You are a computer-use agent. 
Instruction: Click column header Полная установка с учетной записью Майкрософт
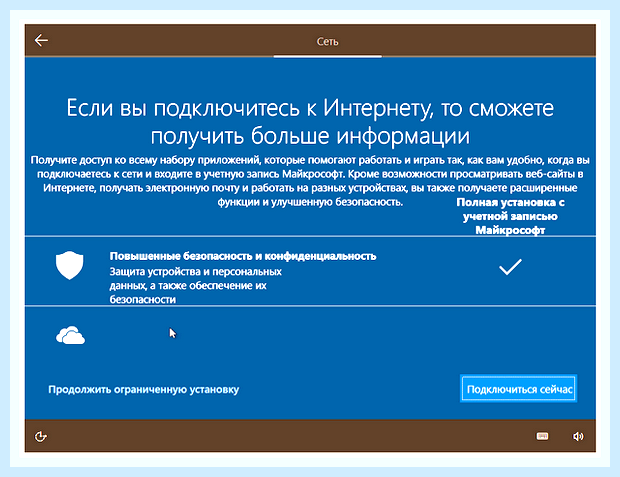point(510,216)
